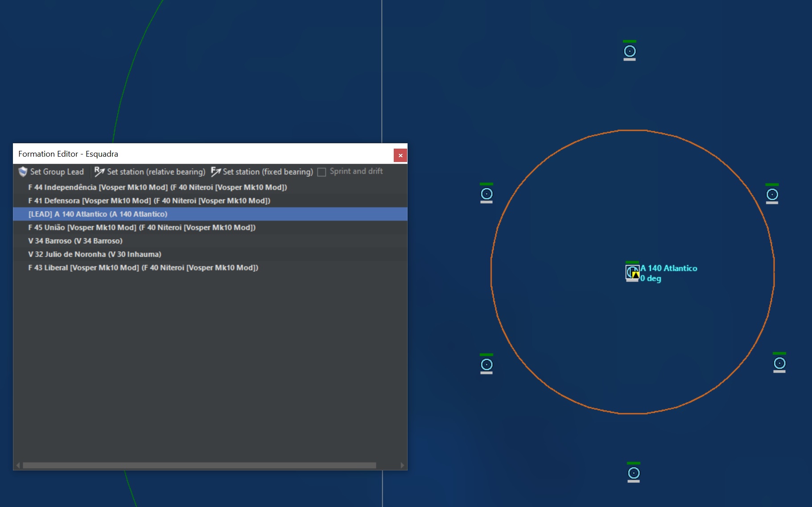Click the fixed bearing station icon

click(216, 172)
